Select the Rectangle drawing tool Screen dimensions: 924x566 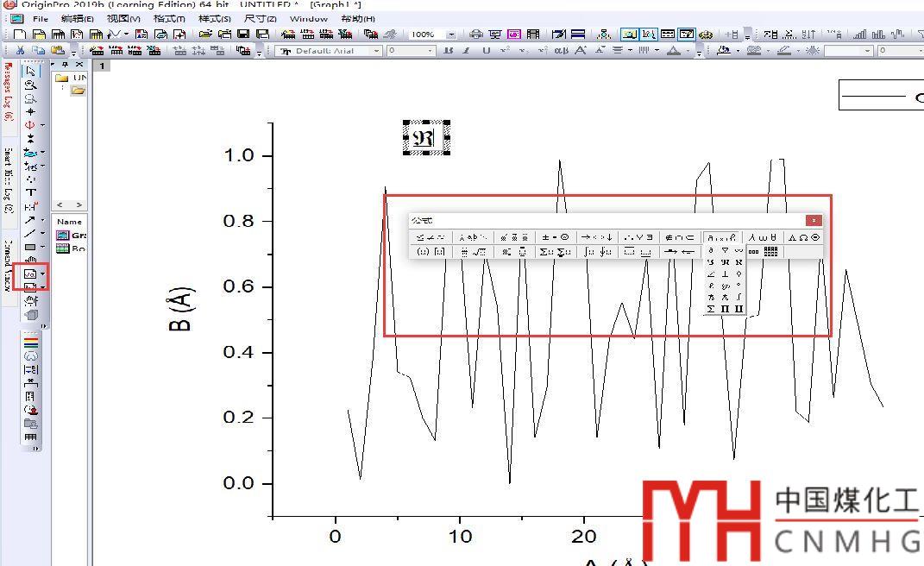[x=30, y=247]
